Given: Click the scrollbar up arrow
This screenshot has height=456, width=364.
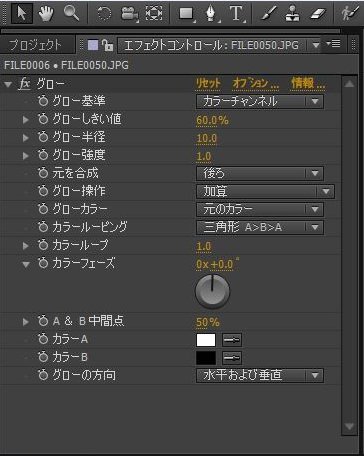Looking at the screenshot, I should (349, 84).
